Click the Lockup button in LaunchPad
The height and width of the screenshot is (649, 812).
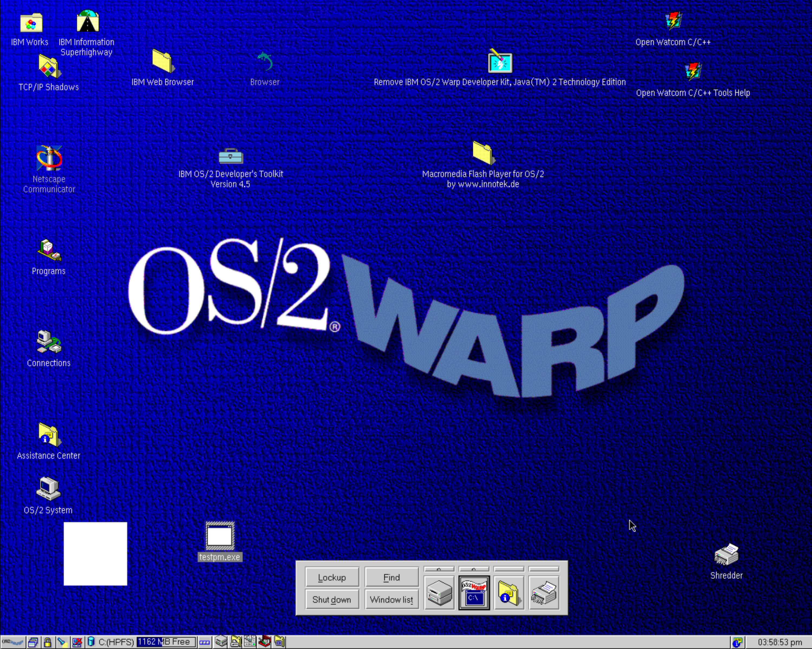tap(332, 577)
